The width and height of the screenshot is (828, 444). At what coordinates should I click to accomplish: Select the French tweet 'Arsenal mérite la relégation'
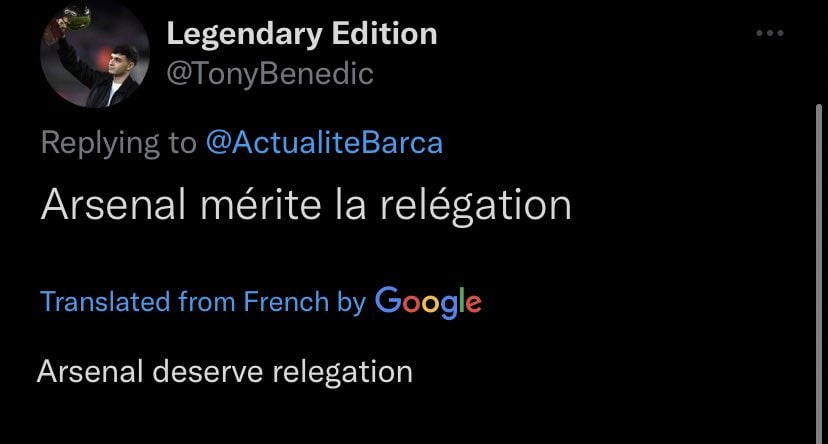click(306, 204)
